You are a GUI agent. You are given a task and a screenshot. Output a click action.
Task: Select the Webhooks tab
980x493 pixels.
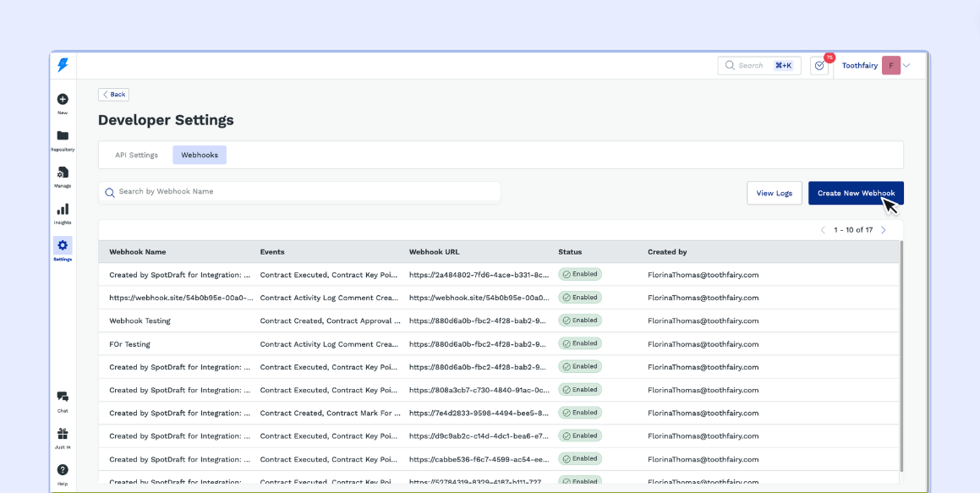[x=200, y=155]
